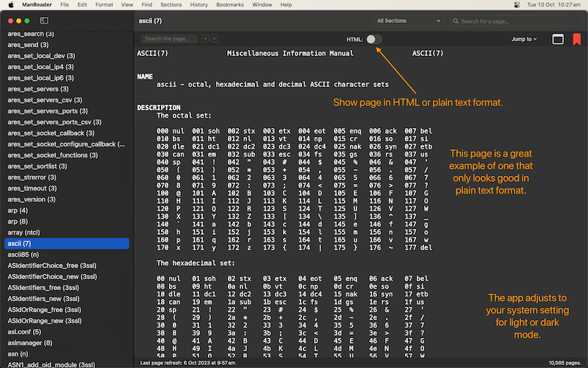588x368 pixels.
Task: Select the highlighted ascii (7) entry
Action: click(67, 244)
